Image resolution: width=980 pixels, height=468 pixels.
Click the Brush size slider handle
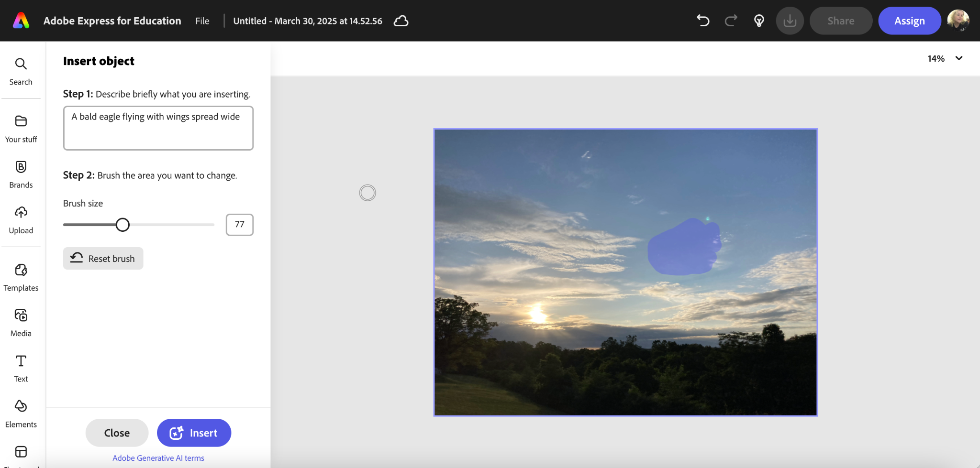(122, 225)
